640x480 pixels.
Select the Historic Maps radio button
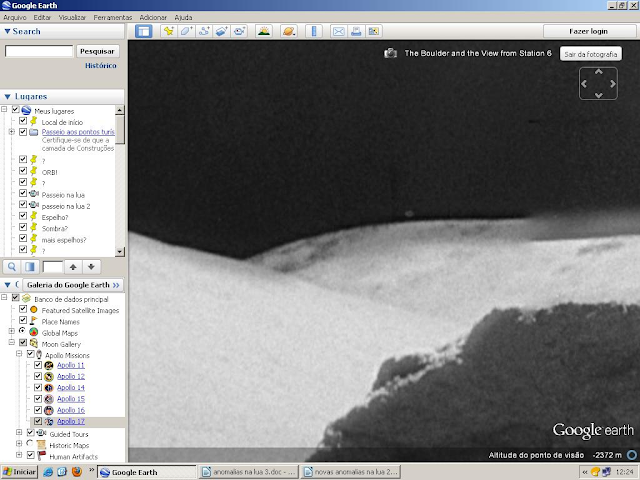[x=30, y=443]
